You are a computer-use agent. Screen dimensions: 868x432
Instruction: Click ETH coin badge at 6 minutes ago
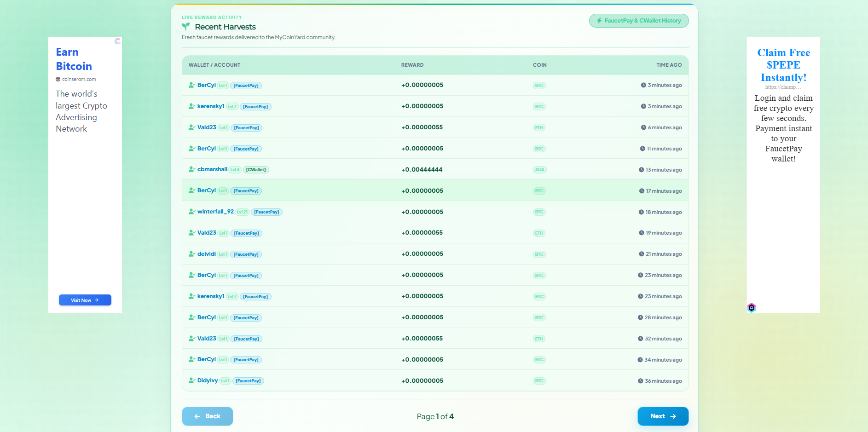click(539, 127)
